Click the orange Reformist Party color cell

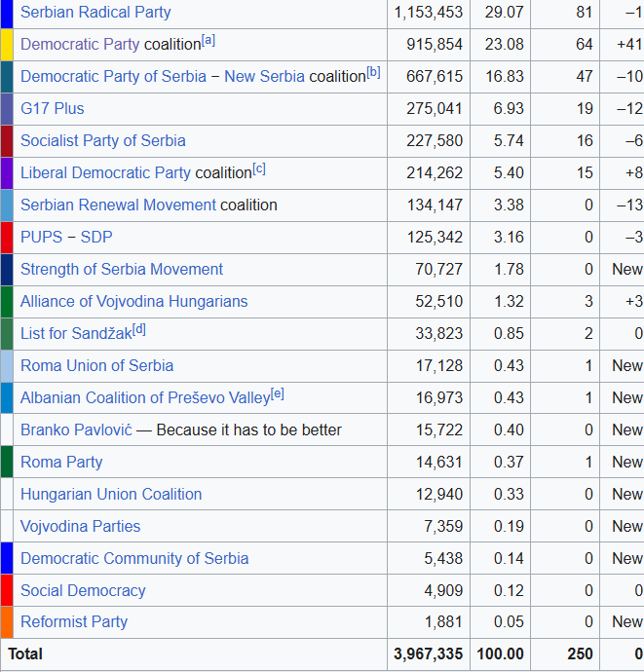click(7, 622)
